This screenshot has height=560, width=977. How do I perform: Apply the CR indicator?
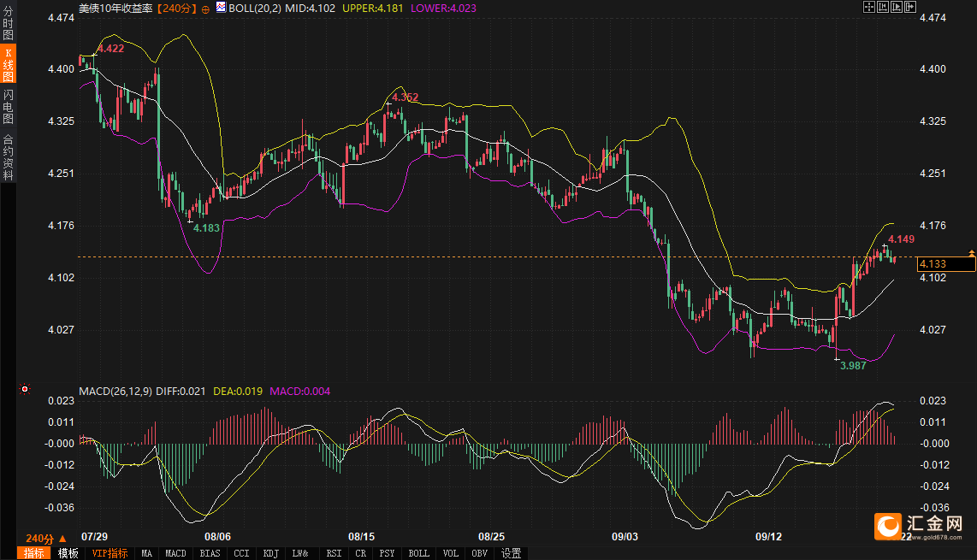(x=361, y=553)
